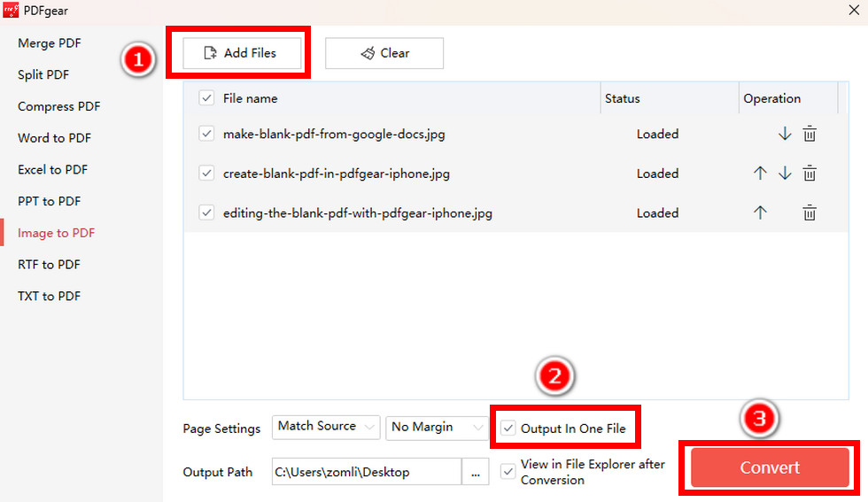Start conversion with the Convert button
This screenshot has width=868, height=502.
(769, 467)
